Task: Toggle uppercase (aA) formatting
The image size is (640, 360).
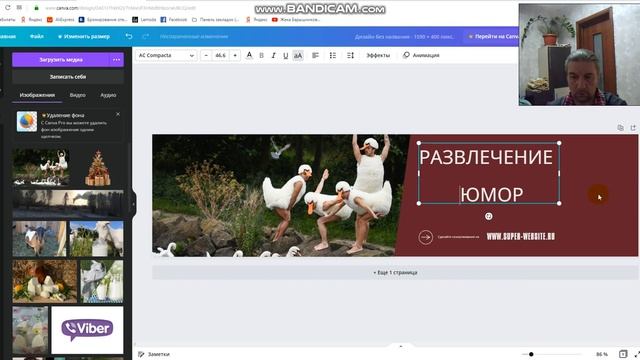Action: pos(298,56)
